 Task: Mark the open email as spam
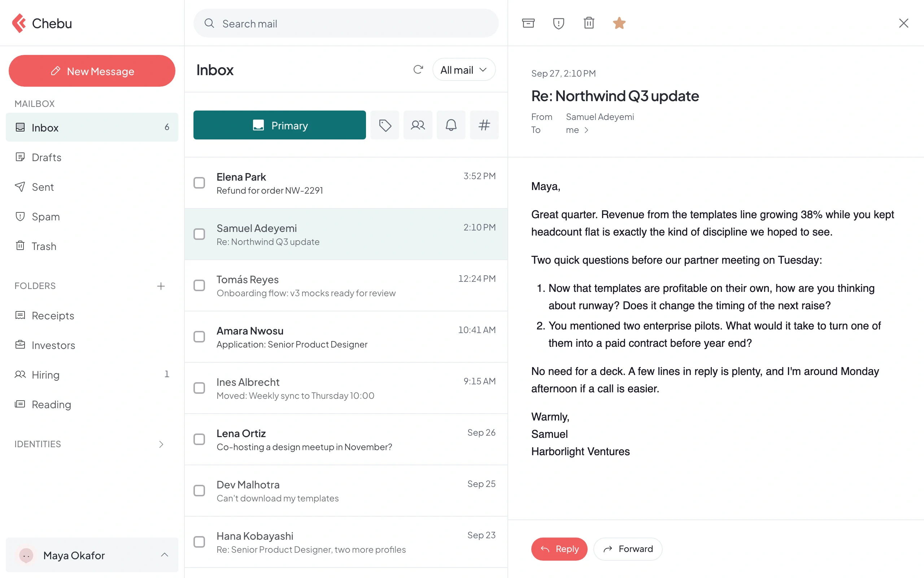tap(558, 23)
